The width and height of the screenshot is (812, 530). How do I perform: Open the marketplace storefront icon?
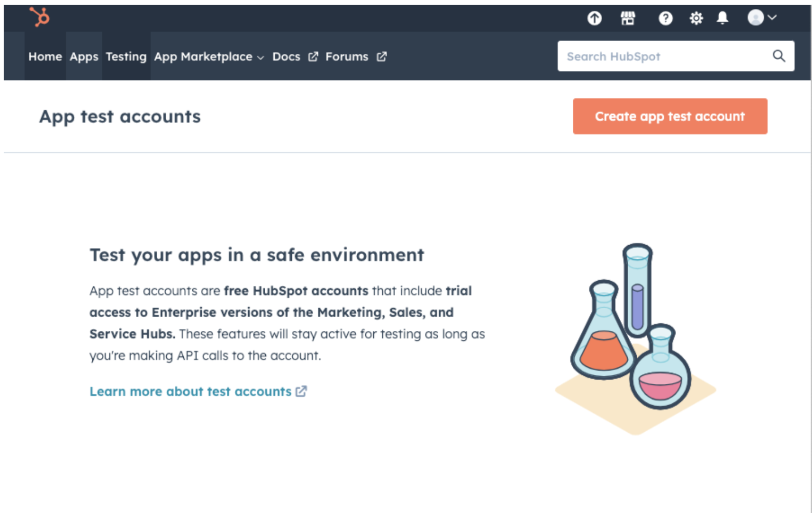coord(627,18)
